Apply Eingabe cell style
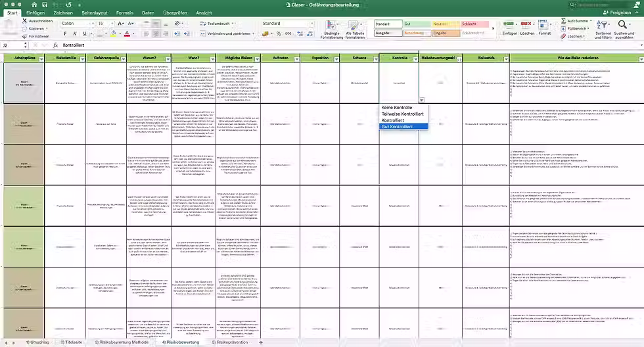The height and width of the screenshot is (347, 644). 446,33
